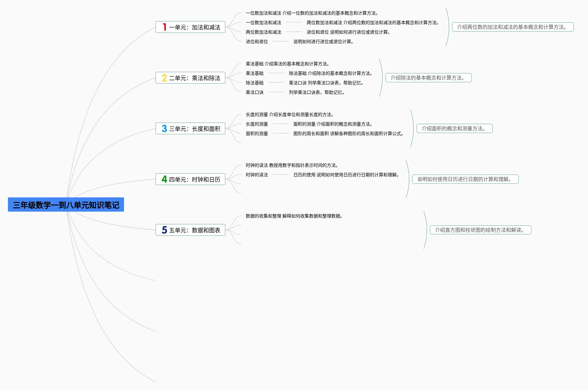Click the short topic reading only 面积的测量

pyautogui.click(x=257, y=133)
